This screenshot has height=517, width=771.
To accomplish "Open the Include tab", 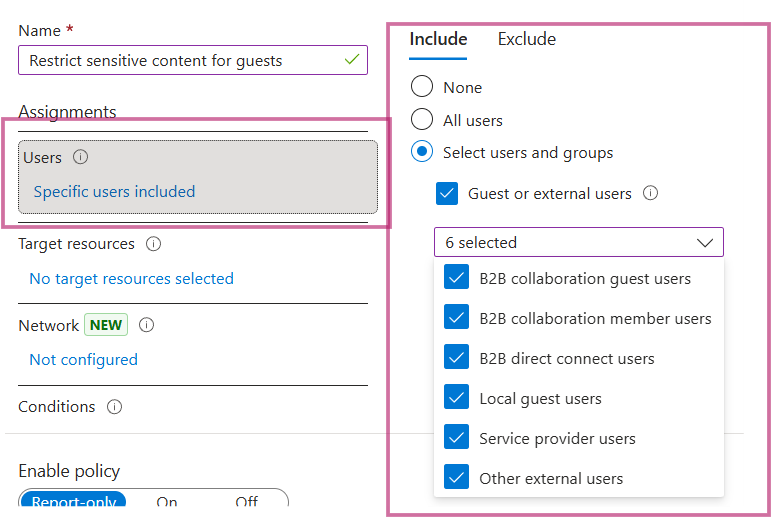I will point(438,40).
